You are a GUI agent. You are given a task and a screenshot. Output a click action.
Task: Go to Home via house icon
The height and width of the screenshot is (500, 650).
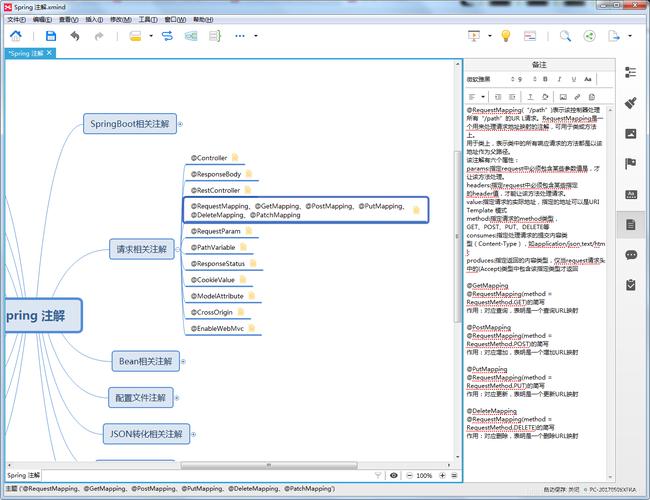click(16, 36)
